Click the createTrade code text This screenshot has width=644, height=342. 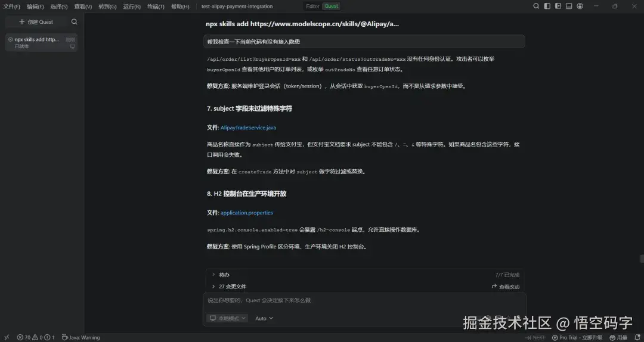pos(255,172)
